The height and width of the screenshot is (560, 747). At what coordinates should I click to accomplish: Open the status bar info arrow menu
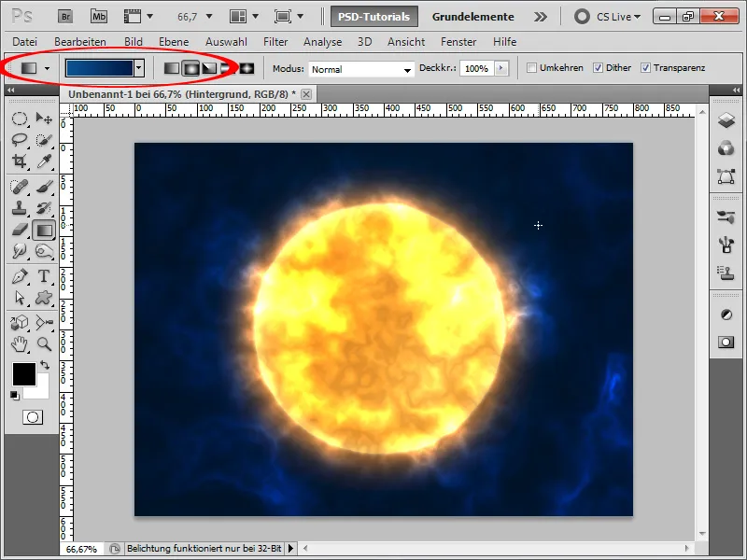(x=290, y=549)
